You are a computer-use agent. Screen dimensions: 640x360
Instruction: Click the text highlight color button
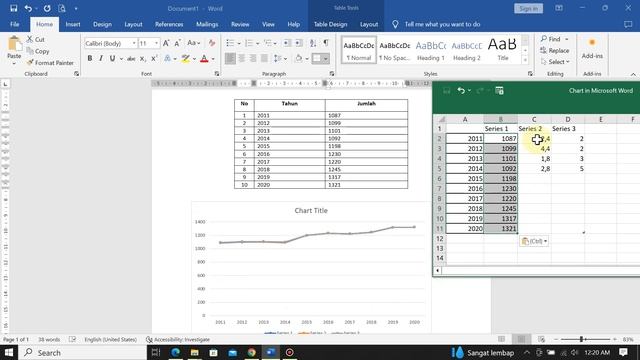pyautogui.click(x=186, y=59)
